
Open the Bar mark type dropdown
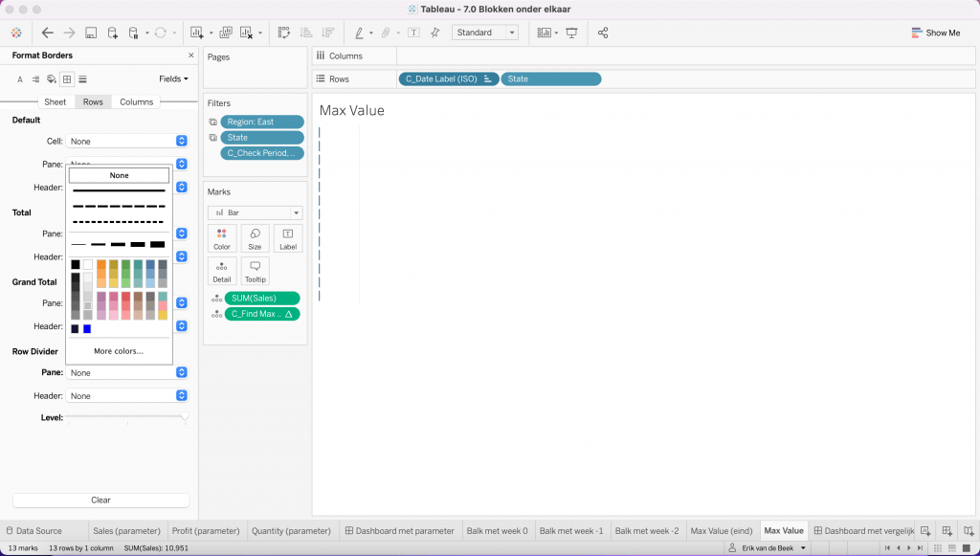click(x=255, y=212)
